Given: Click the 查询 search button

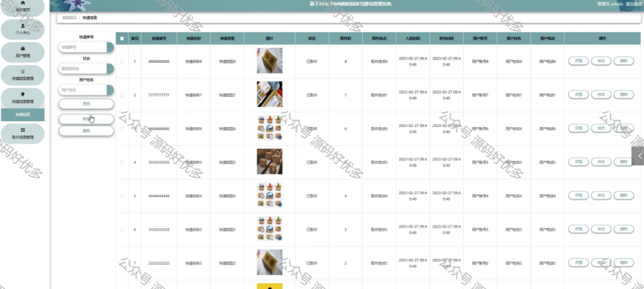Looking at the screenshot, I should click(86, 104).
